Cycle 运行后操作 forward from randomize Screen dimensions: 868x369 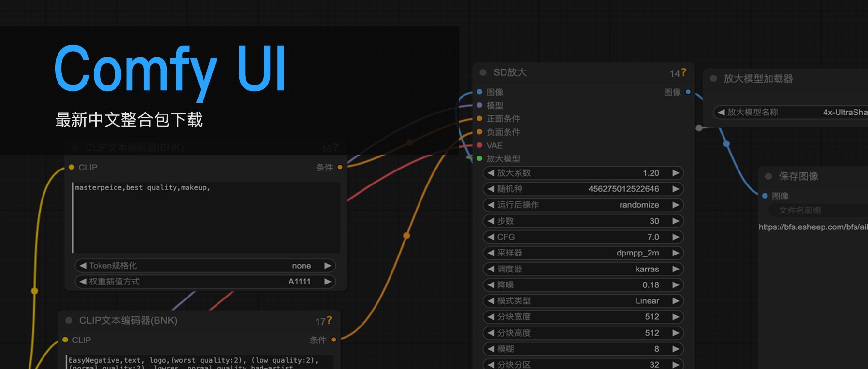676,205
